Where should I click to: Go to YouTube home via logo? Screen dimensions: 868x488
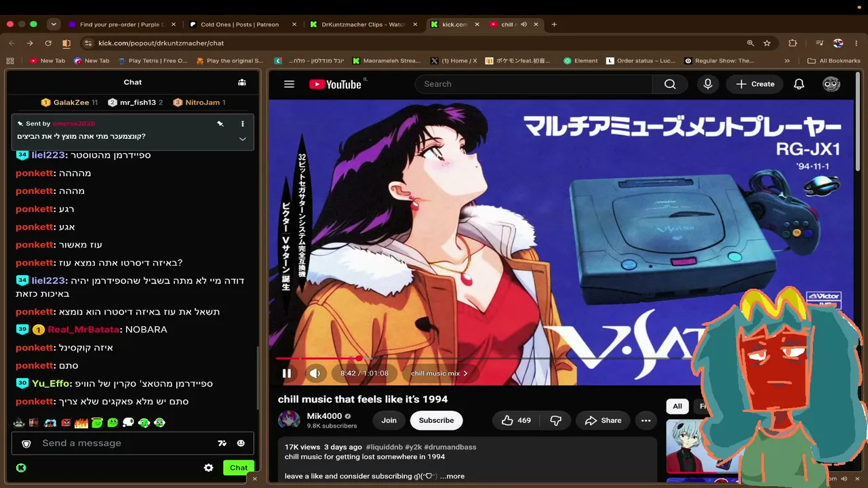335,84
